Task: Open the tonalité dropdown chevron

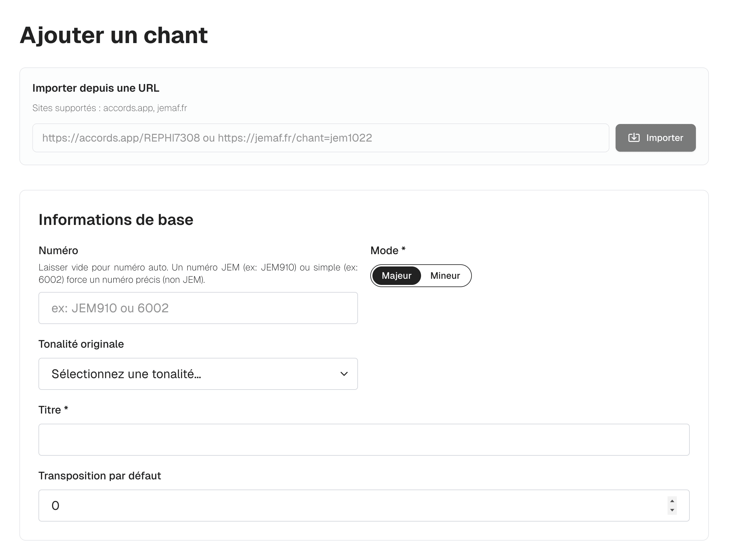Action: (x=344, y=374)
